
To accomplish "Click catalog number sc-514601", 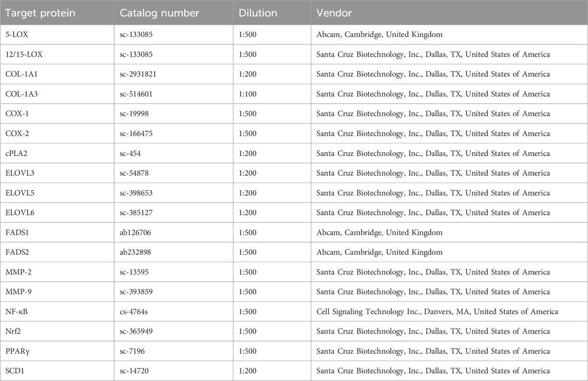I will coord(136,94).
